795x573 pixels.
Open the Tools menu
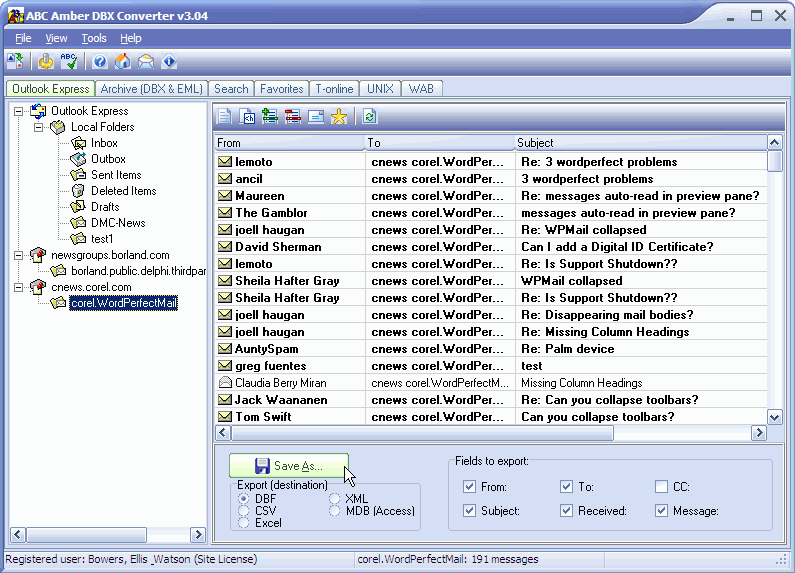[x=94, y=38]
